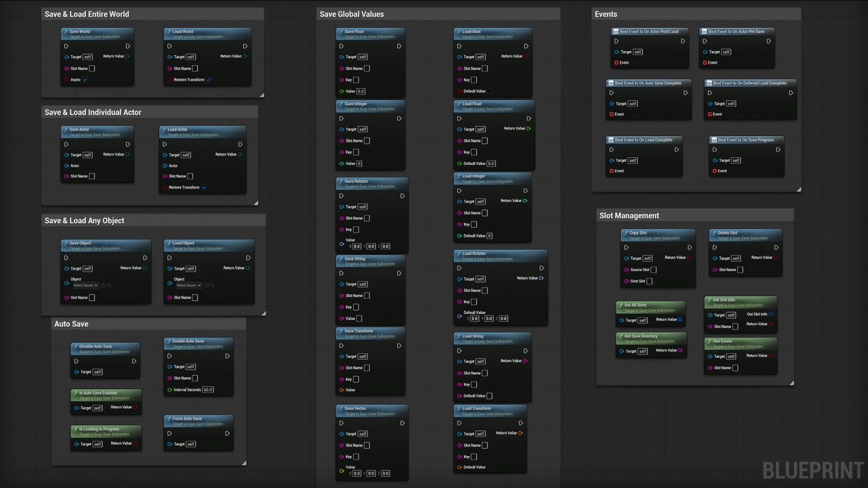Viewport: 868px width, 488px height.
Task: Select 'Save Global Values' comment title
Action: coord(352,14)
